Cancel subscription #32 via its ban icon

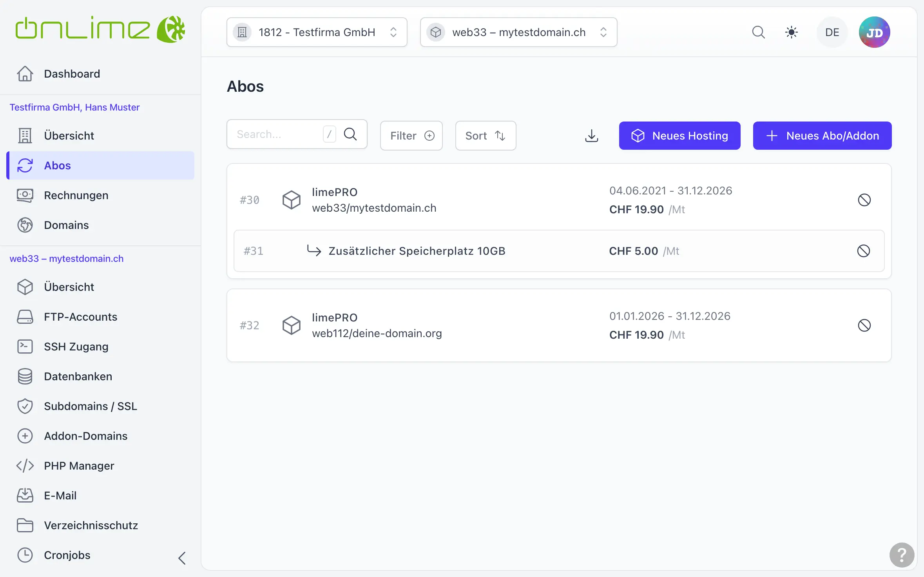864,325
